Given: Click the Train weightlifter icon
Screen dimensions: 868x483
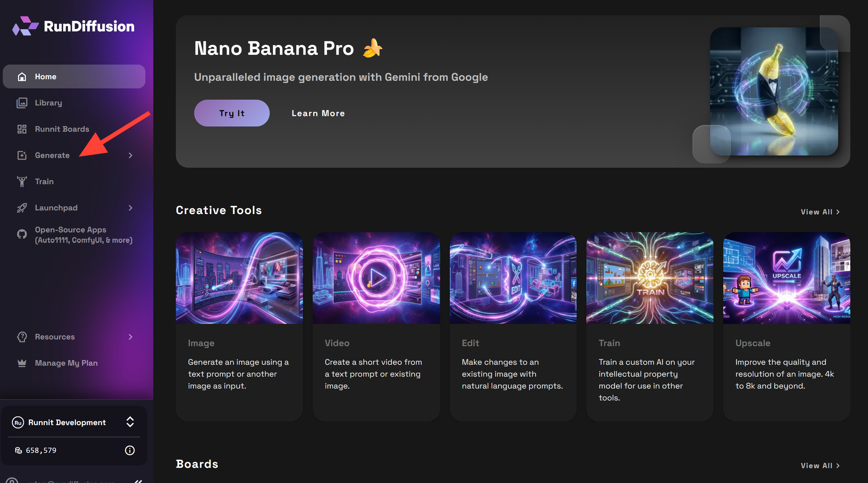Looking at the screenshot, I should [x=22, y=182].
